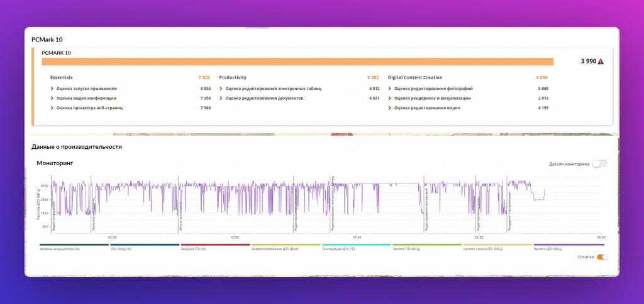Click the Редактирование электронных таблиц marker line
Image resolution: width=644 pixels, height=304 pixels.
pyautogui.click(x=330, y=204)
